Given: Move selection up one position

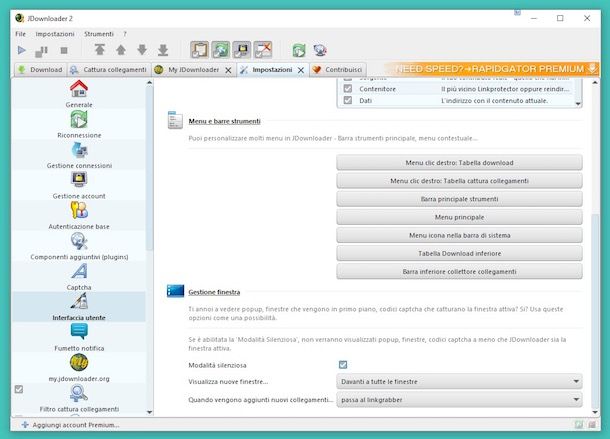Looking at the screenshot, I should (x=121, y=50).
